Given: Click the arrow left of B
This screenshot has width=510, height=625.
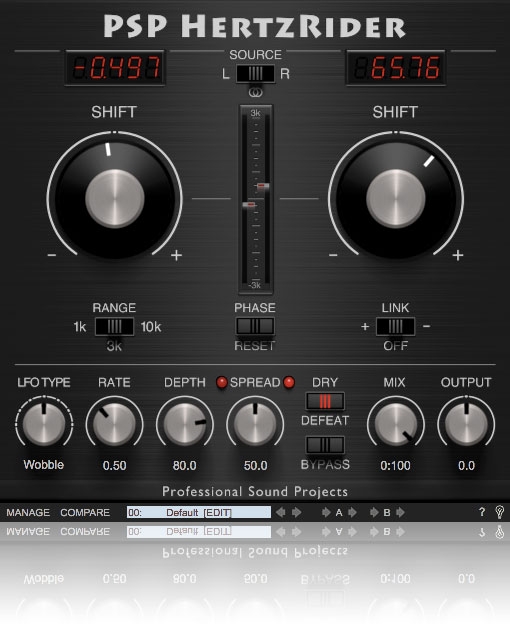Looking at the screenshot, I should click(374, 512).
